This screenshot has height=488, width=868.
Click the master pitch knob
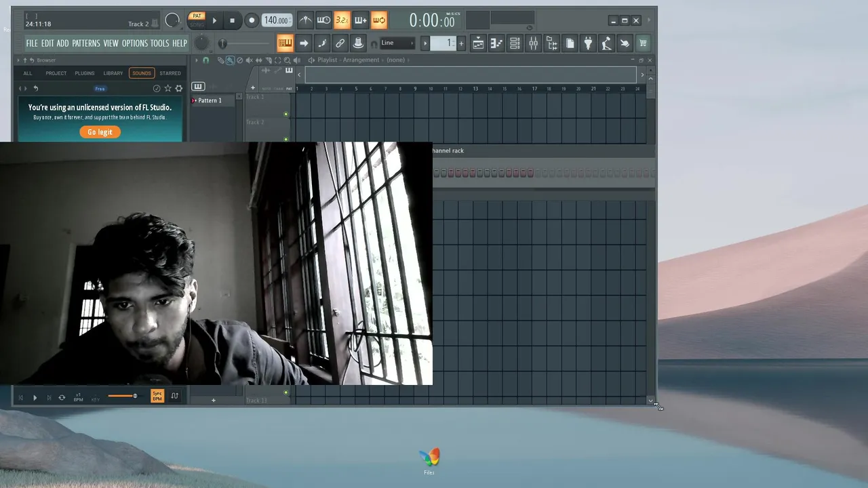[202, 43]
